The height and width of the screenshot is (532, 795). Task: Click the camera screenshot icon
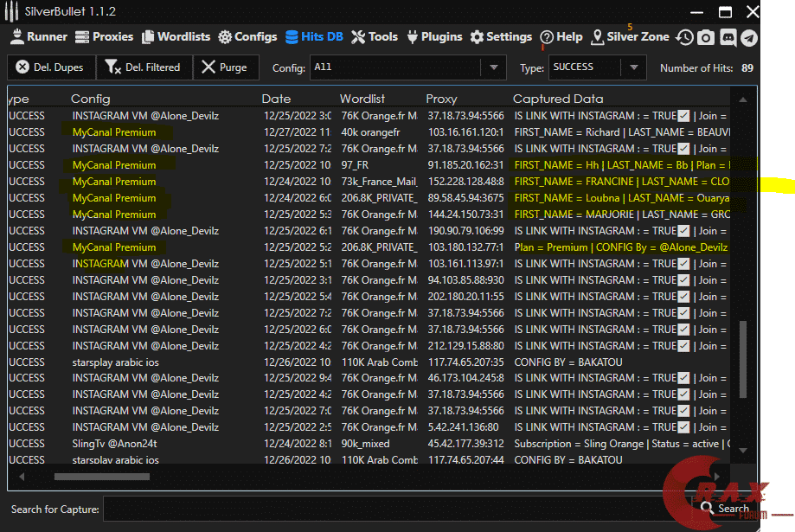(706, 38)
